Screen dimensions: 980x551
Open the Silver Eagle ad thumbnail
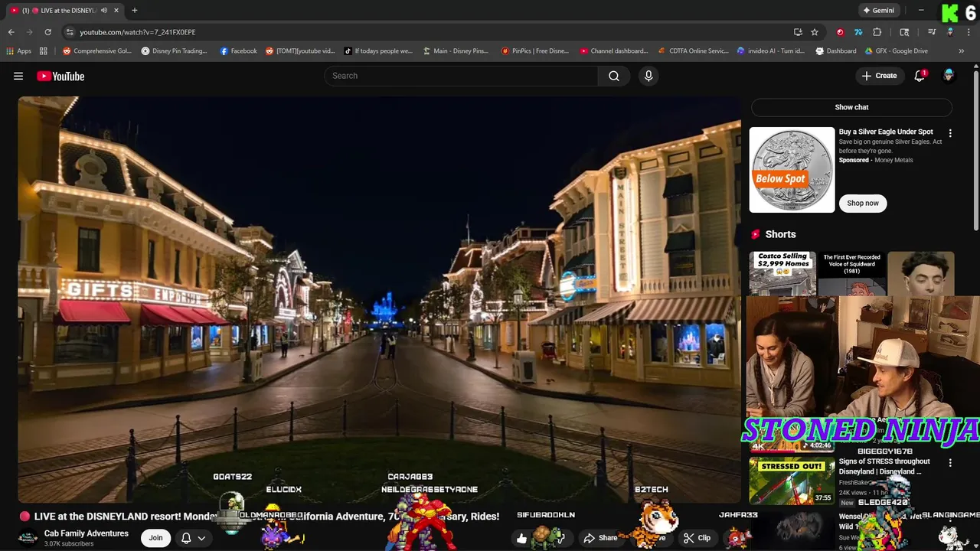click(792, 170)
